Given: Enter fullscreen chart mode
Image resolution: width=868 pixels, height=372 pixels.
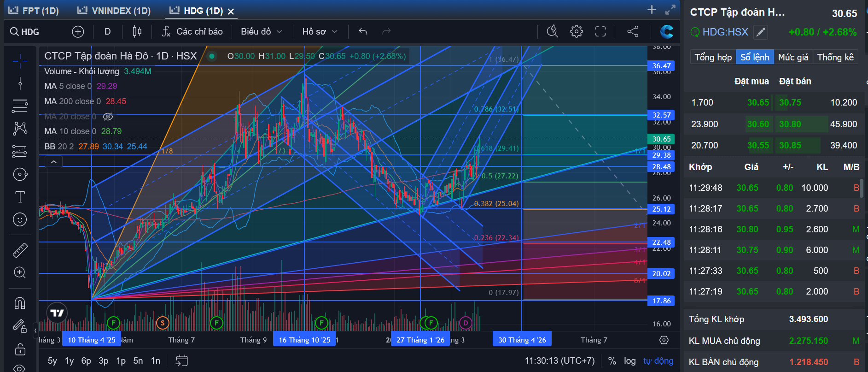Looking at the screenshot, I should click(600, 31).
